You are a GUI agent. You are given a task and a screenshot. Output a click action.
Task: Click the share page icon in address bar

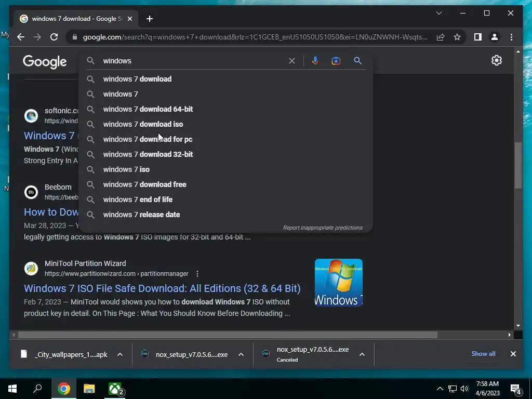(x=441, y=37)
